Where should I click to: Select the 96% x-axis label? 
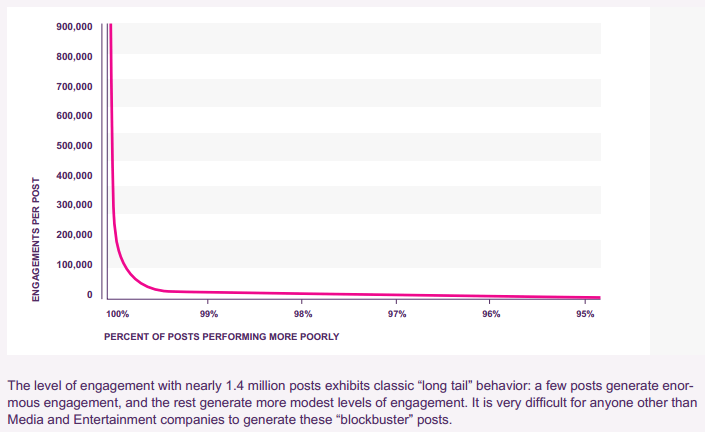491,314
